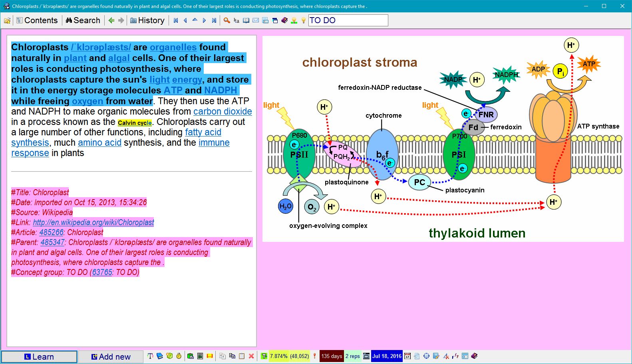The image size is (632, 364).
Task: Click the red exclamation mark priority icon
Action: tap(314, 356)
